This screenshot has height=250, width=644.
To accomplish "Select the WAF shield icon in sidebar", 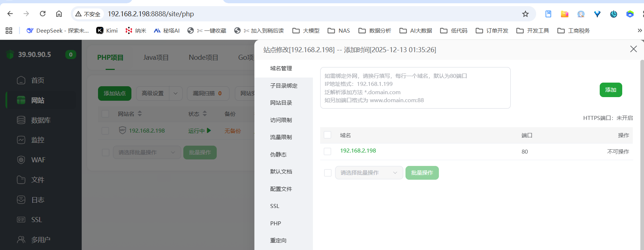I will (x=21, y=160).
